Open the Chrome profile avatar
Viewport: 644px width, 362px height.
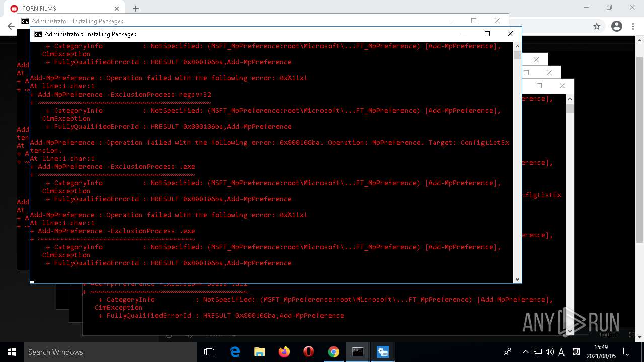point(616,26)
